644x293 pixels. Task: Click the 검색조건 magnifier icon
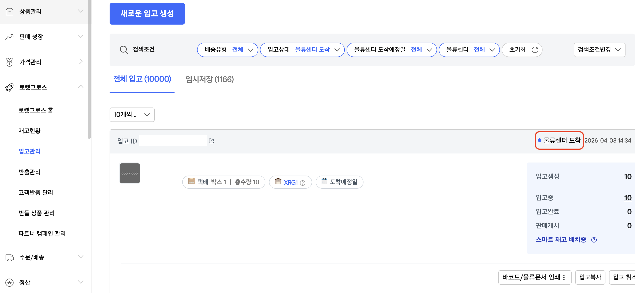click(124, 49)
